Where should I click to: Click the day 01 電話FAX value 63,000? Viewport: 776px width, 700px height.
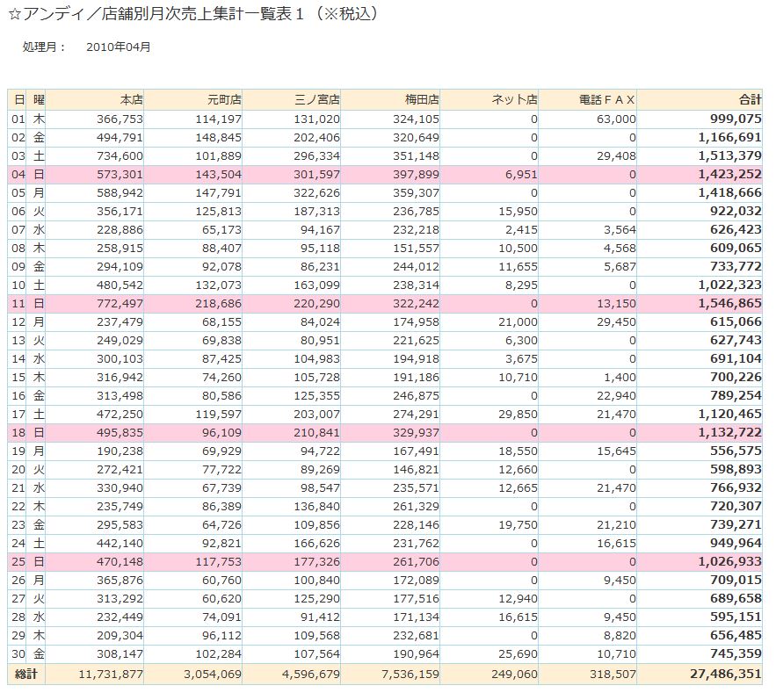point(615,119)
